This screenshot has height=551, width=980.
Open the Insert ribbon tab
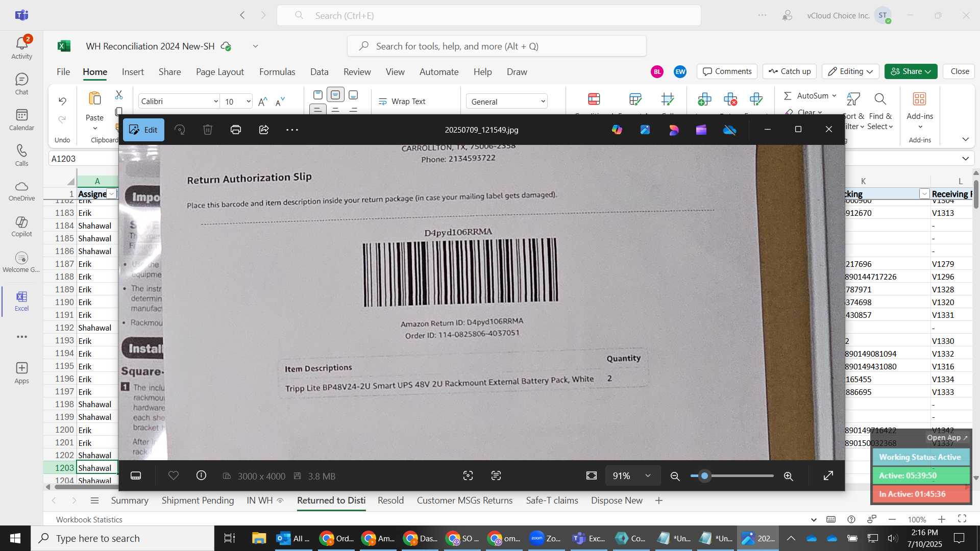click(x=133, y=72)
